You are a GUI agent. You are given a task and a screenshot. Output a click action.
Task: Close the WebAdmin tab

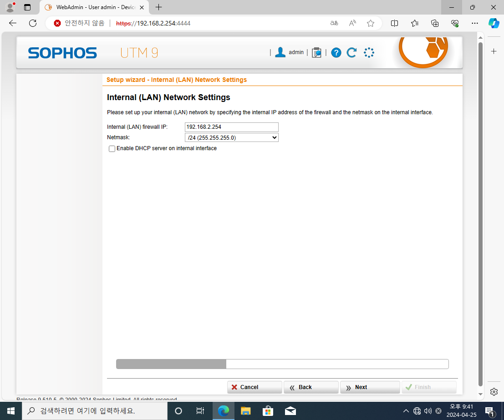(x=142, y=7)
